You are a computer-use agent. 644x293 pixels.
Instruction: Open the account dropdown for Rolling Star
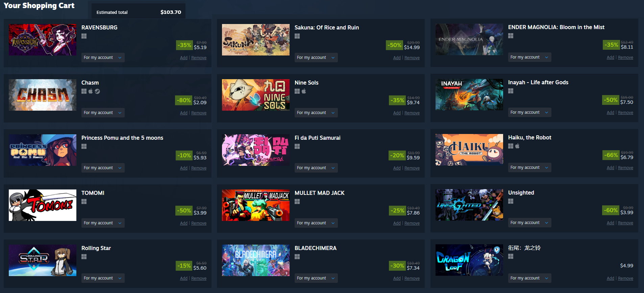coord(103,278)
